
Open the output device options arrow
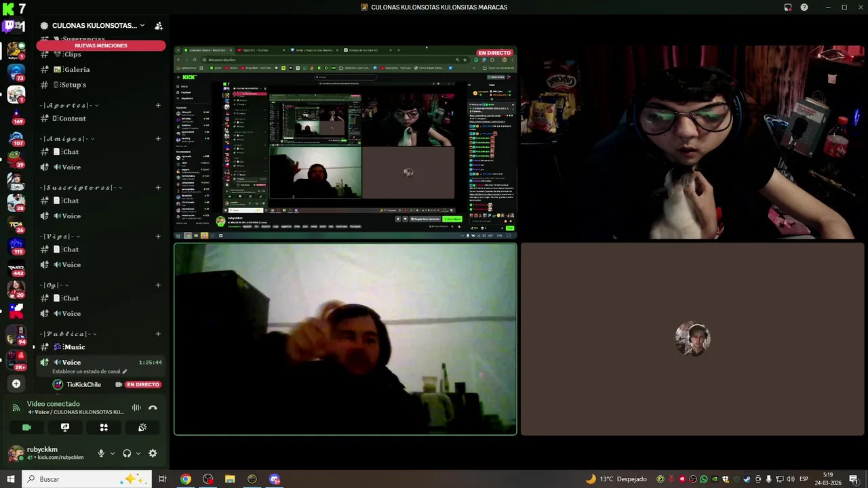coord(138,453)
